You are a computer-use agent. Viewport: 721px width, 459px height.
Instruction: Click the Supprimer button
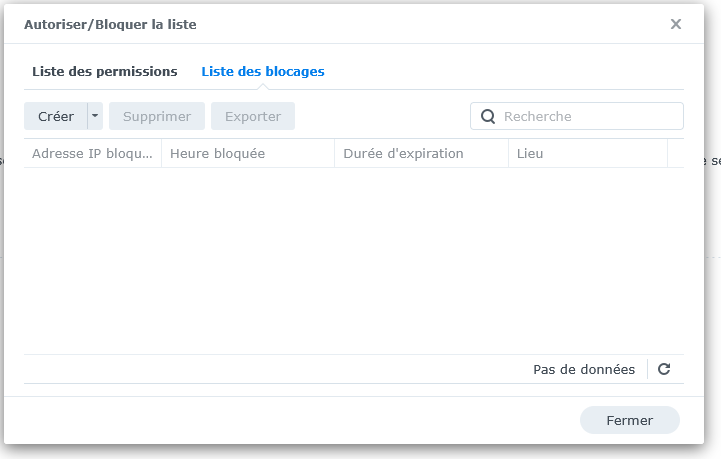coord(157,116)
